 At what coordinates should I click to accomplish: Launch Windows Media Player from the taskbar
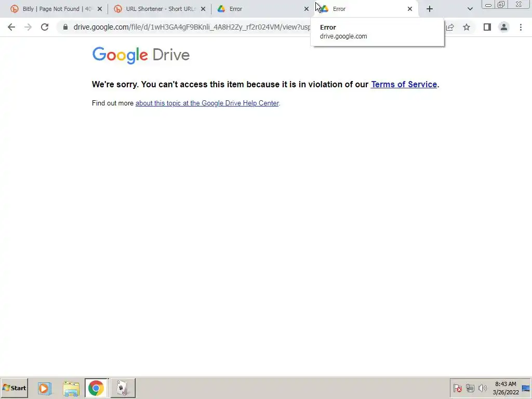(44, 388)
